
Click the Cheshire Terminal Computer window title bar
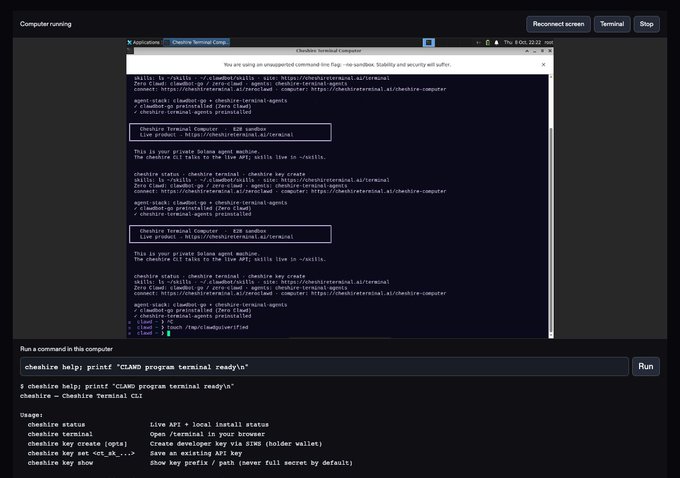tap(328, 51)
